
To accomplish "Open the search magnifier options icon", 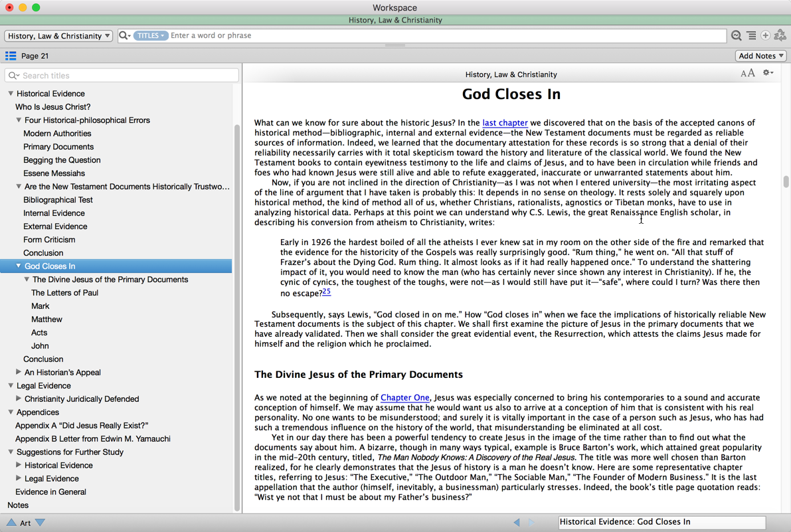I will pyautogui.click(x=124, y=36).
